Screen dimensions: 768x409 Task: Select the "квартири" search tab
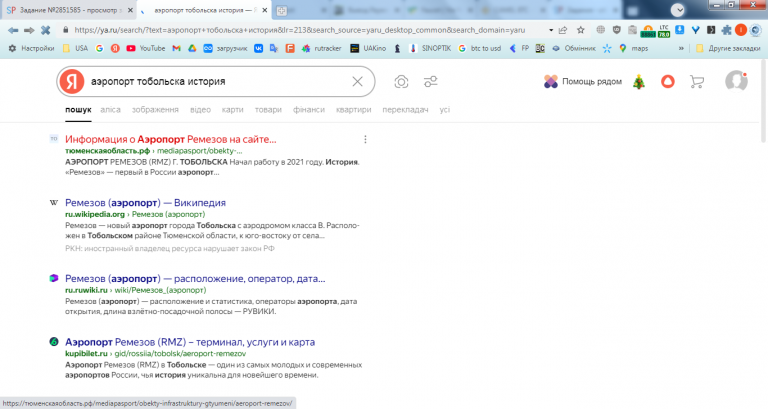pyautogui.click(x=353, y=110)
